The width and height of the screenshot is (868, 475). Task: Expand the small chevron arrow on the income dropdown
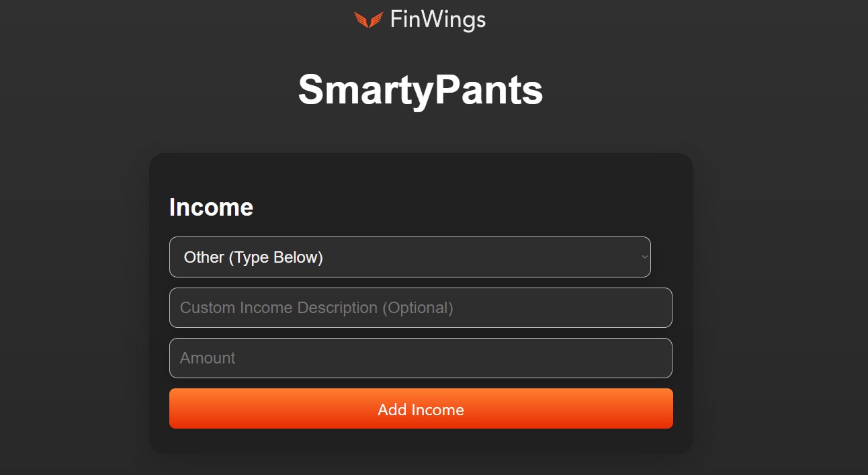tap(644, 257)
